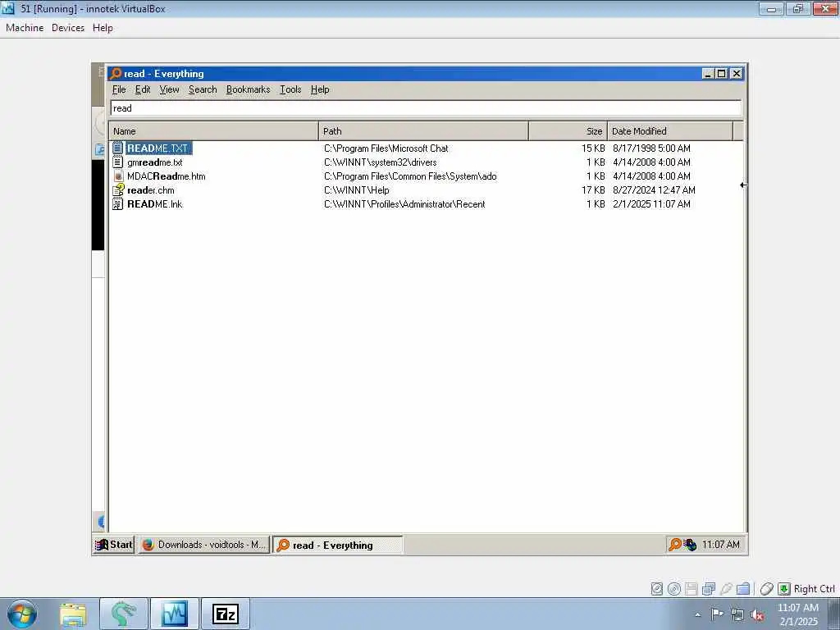Click path C:\Program Files\Common Files\System\ado
The image size is (840, 630).
[410, 176]
